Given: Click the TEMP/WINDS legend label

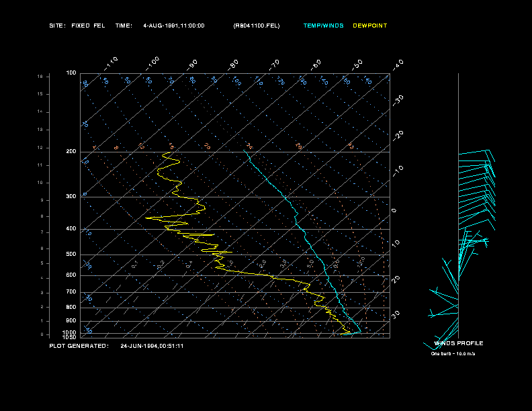Looking at the screenshot, I should coord(323,26).
